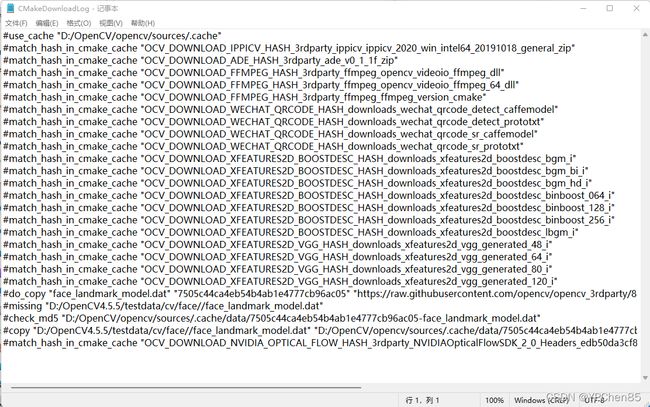Click line ending binboost_128_i

pos(308,208)
